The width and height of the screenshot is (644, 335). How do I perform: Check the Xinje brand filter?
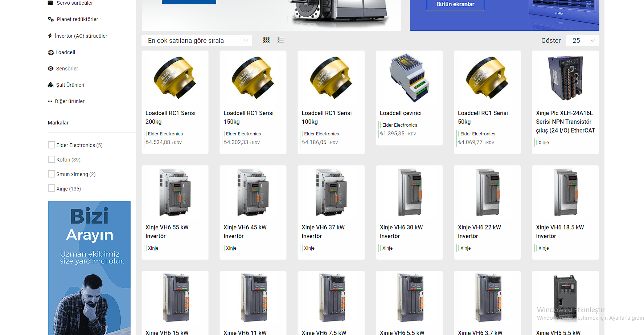(x=52, y=188)
